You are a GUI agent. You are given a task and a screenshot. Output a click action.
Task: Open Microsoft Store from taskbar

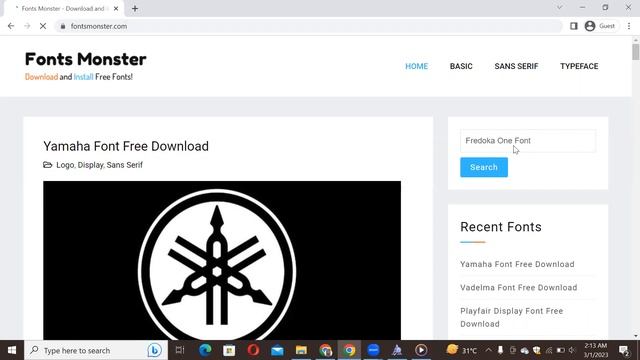(x=229, y=350)
